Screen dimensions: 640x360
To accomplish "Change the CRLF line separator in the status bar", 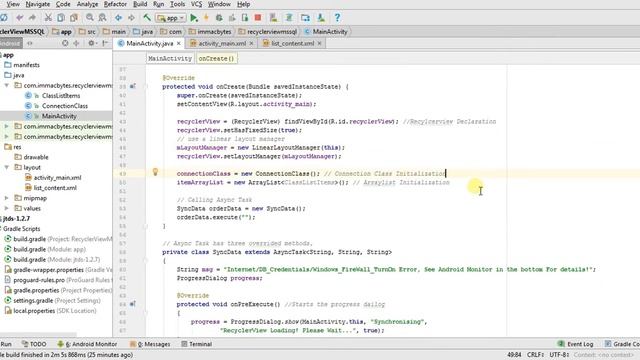I will click(x=536, y=355).
